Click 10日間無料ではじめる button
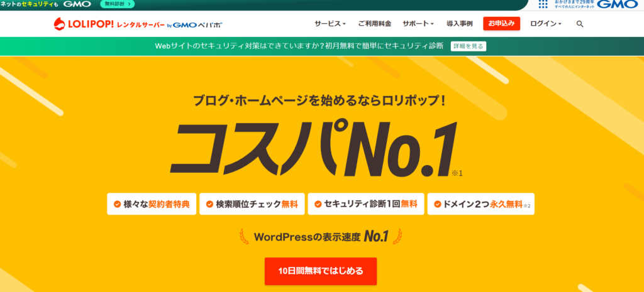The width and height of the screenshot is (644, 292). click(x=320, y=271)
